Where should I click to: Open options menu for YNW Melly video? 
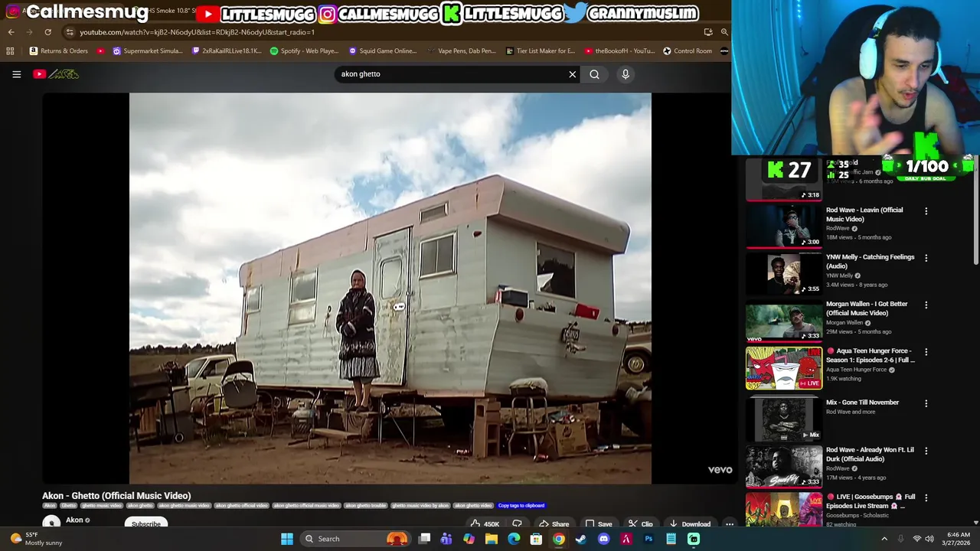926,258
